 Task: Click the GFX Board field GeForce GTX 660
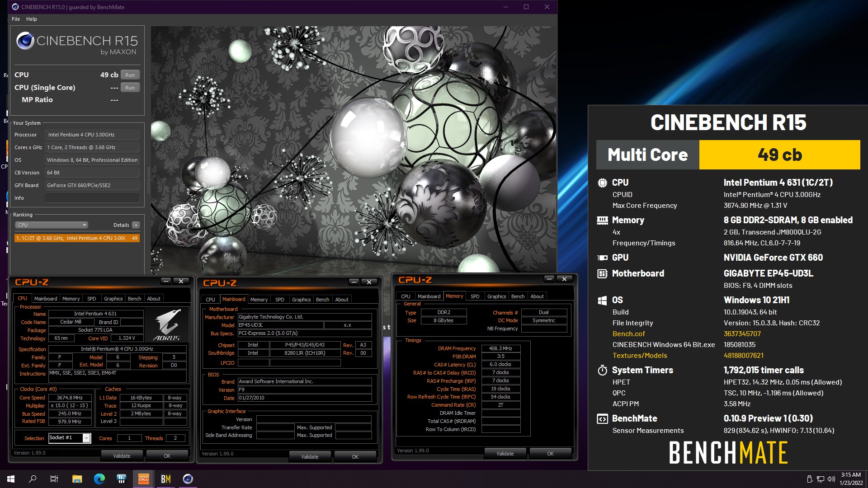(92, 185)
